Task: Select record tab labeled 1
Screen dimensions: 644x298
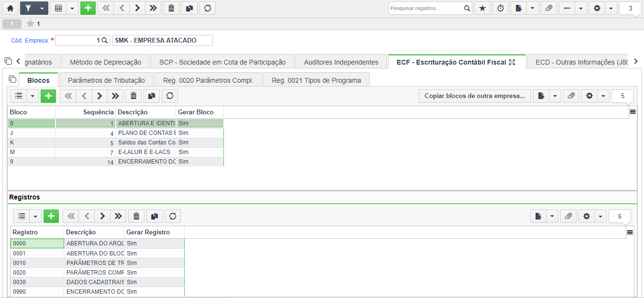Action: (12, 23)
